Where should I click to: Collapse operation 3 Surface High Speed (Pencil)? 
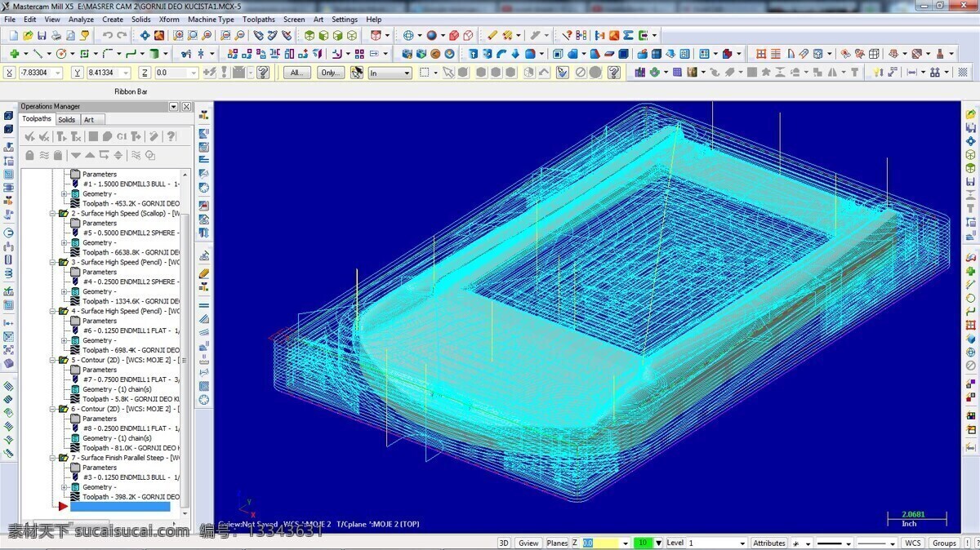(x=54, y=263)
